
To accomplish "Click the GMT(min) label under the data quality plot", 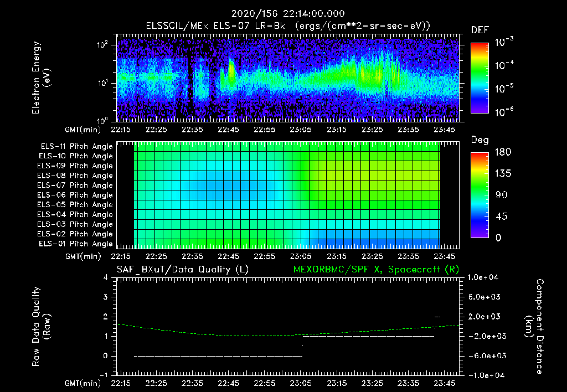I will click(x=83, y=383).
